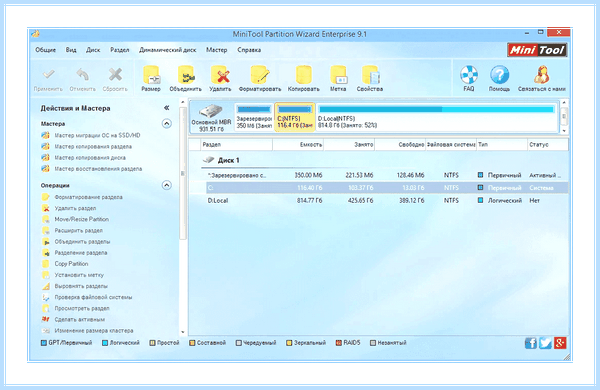Click the Связаться с нами contact icon
Screen dimensions: 600x390
541,74
